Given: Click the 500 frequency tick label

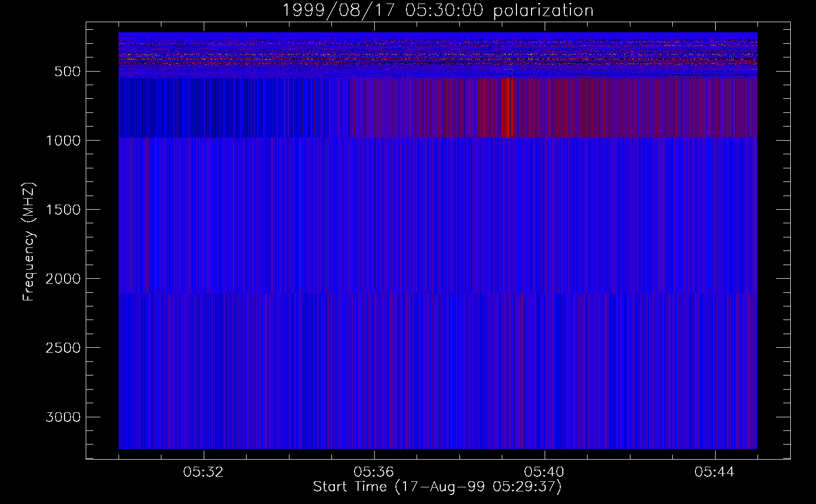Looking at the screenshot, I should pyautogui.click(x=67, y=72).
